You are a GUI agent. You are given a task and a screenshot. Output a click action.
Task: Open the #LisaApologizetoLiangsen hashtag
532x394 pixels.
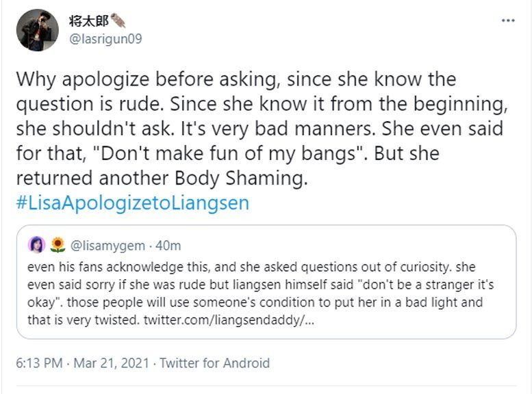point(132,203)
